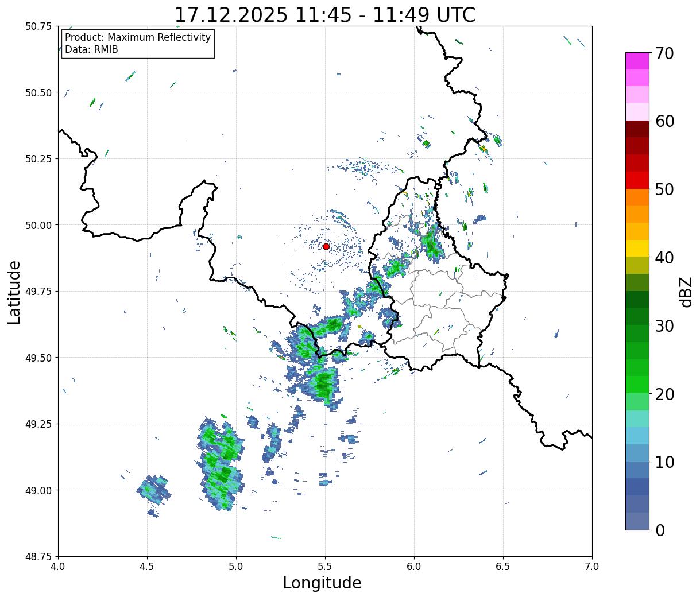The image size is (700, 597).
Task: Click the colorbar tick label 30
Action: click(x=664, y=325)
